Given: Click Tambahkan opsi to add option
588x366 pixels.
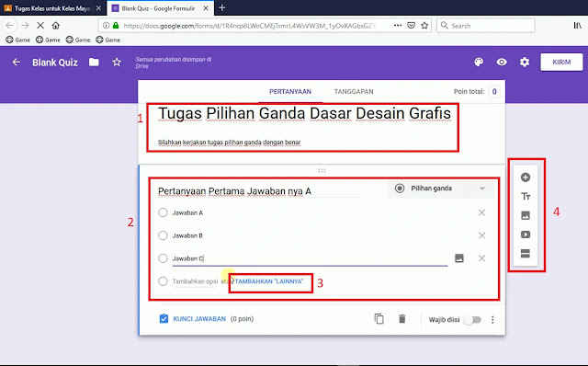Looking at the screenshot, I should 195,281.
